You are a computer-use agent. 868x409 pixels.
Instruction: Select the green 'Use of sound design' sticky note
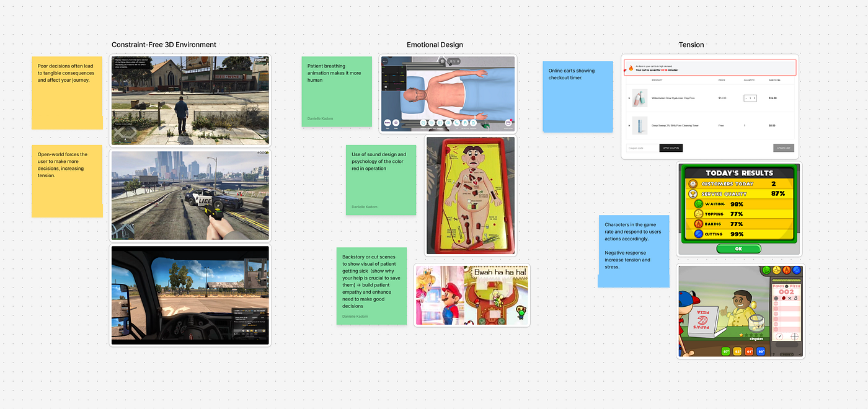[381, 180]
